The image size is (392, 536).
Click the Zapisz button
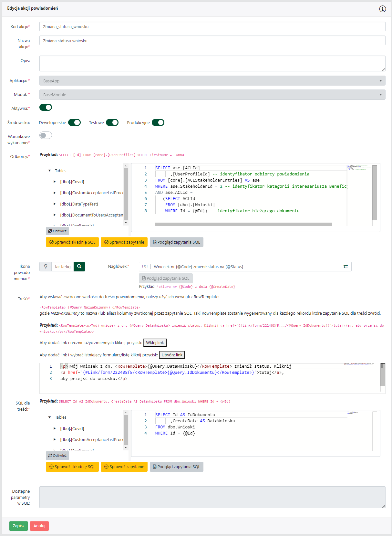point(18,526)
